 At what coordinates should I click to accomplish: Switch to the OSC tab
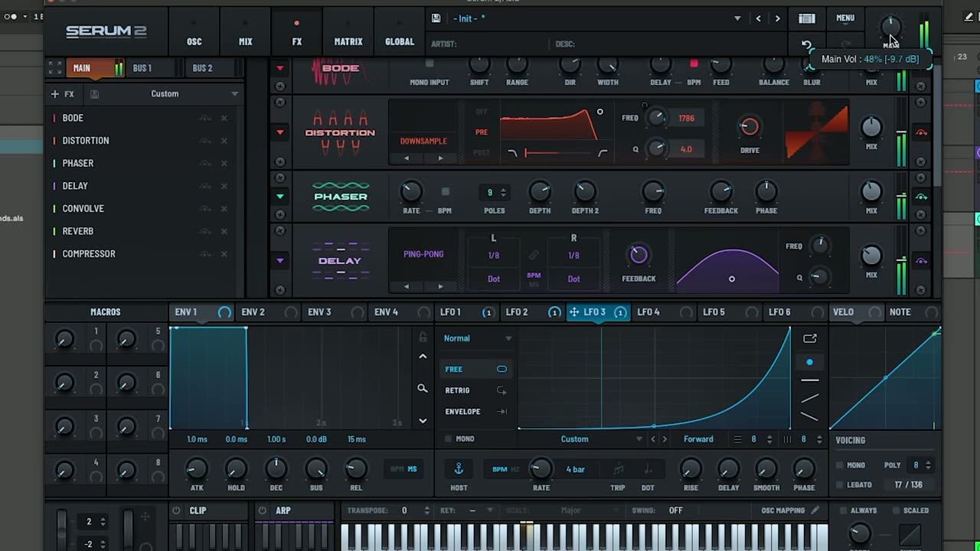pyautogui.click(x=194, y=34)
